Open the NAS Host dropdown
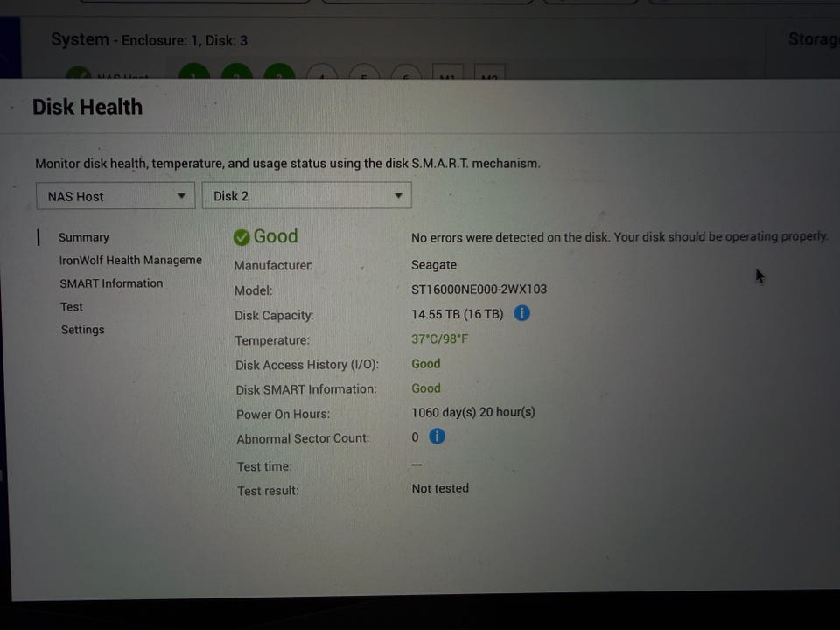This screenshot has width=840, height=630. point(115,196)
